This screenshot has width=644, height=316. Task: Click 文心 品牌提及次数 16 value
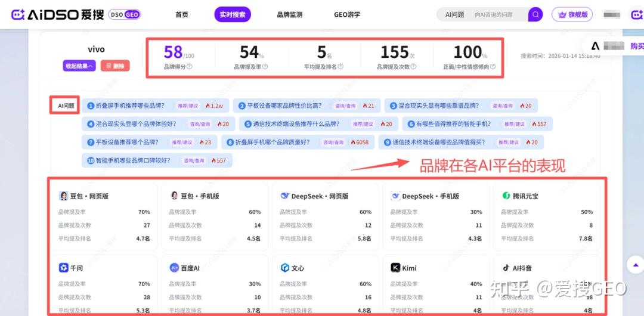pyautogui.click(x=368, y=297)
